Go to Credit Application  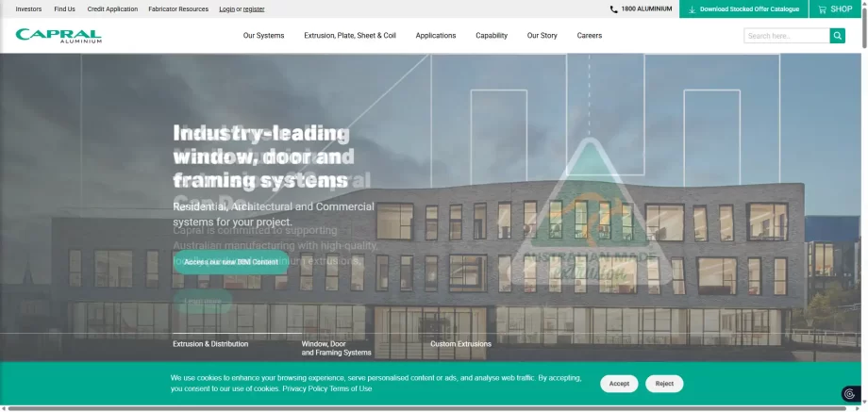112,8
